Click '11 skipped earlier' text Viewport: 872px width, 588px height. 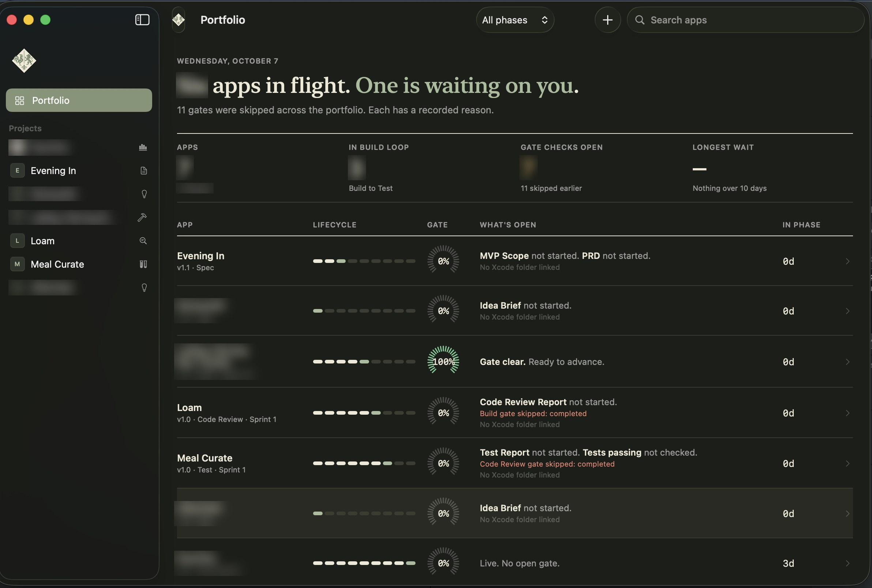coord(551,188)
